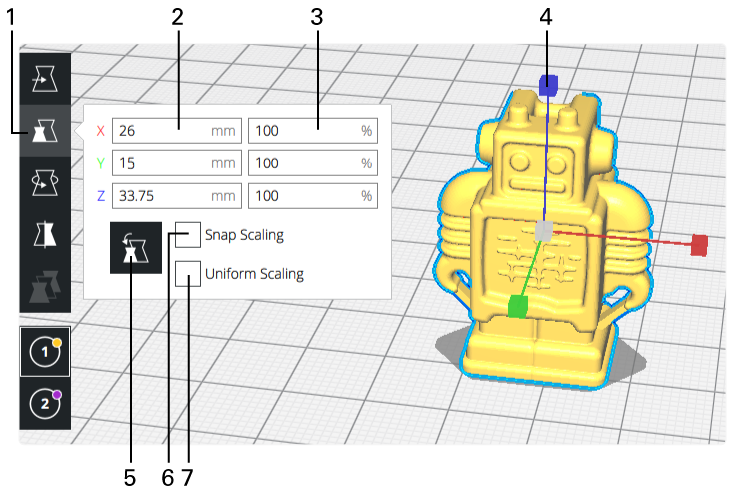Click the Reset scale button
730x495 pixels.
coord(136,248)
